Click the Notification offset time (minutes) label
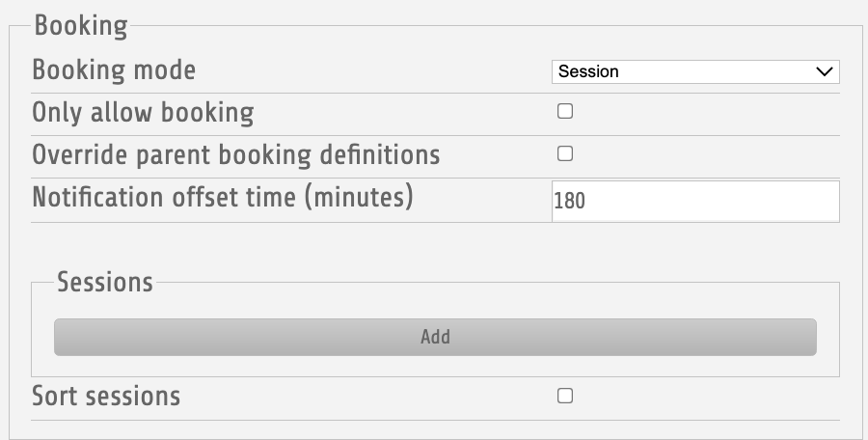Image resolution: width=868 pixels, height=440 pixels. pyautogui.click(x=223, y=197)
